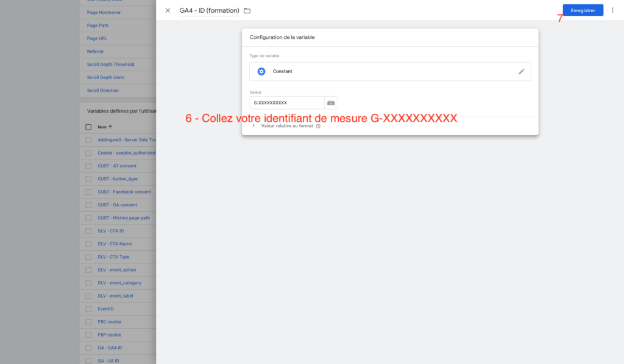Check the EventID variable checkbox
624x364 pixels.
tap(88, 309)
